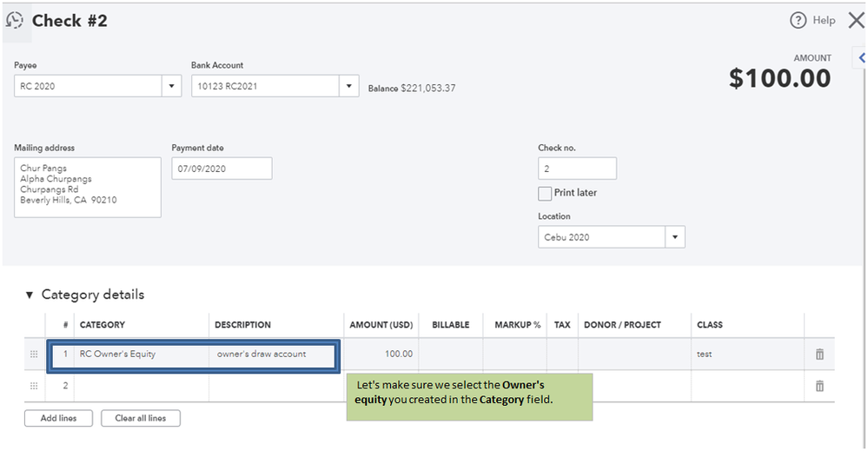Delete line 1 using trash icon
This screenshot has height=464, width=868.
click(x=819, y=355)
